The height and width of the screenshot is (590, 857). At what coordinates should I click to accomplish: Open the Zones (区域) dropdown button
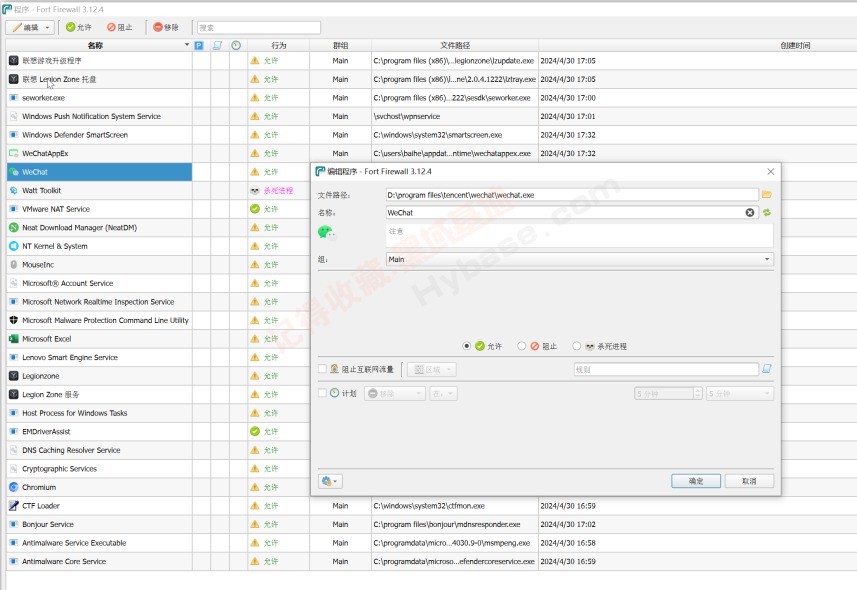coord(432,370)
